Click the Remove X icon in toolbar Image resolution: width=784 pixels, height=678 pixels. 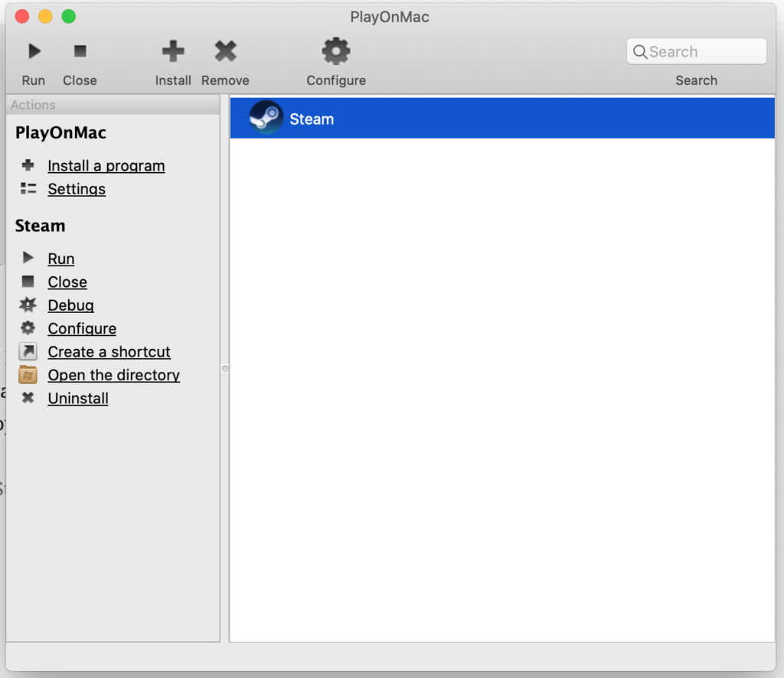point(226,51)
